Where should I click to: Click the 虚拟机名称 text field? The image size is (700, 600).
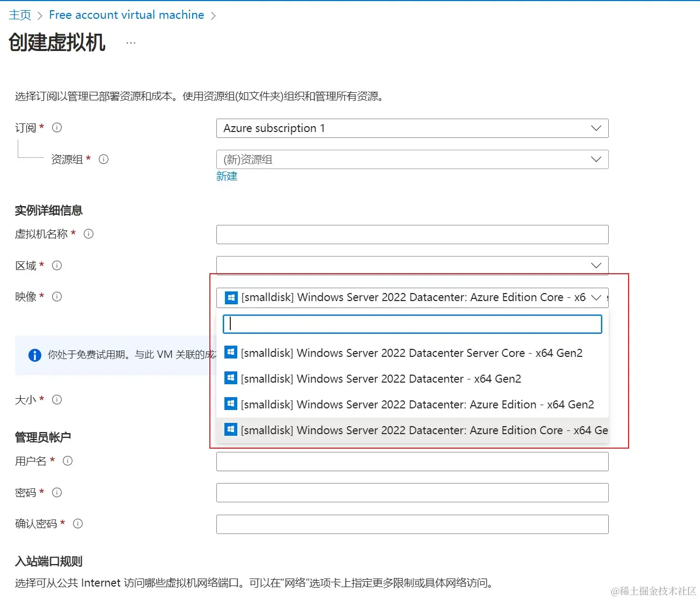(412, 235)
